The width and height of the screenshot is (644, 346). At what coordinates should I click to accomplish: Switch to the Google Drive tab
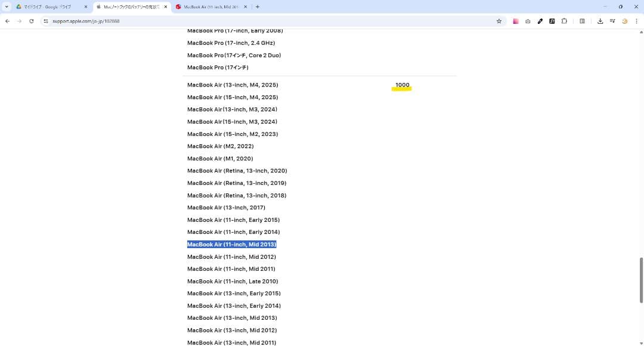pyautogui.click(x=47, y=7)
